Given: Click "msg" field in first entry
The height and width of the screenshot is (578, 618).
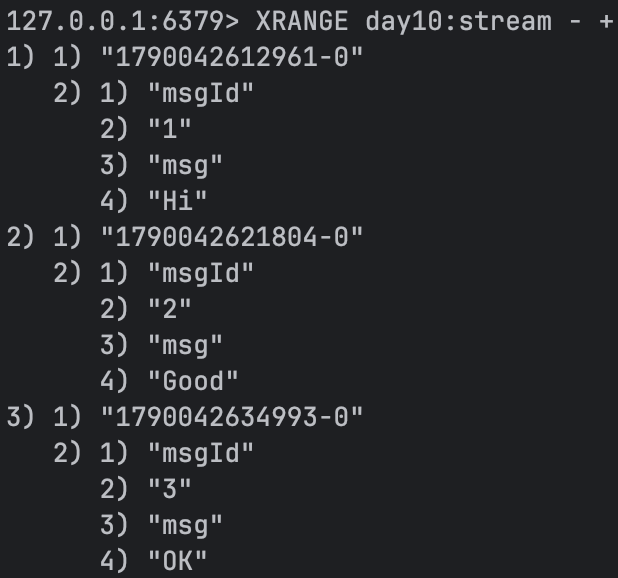Looking at the screenshot, I should click(185, 166).
